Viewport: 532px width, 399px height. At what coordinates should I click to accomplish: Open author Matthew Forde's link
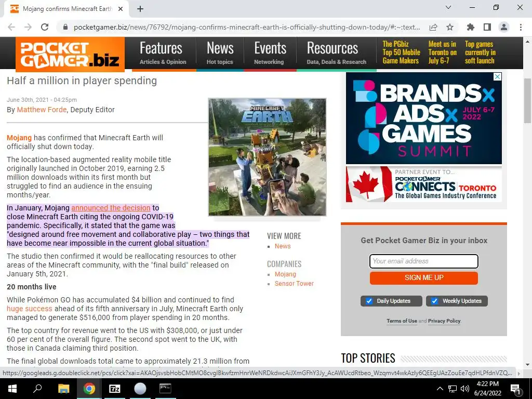(42, 110)
